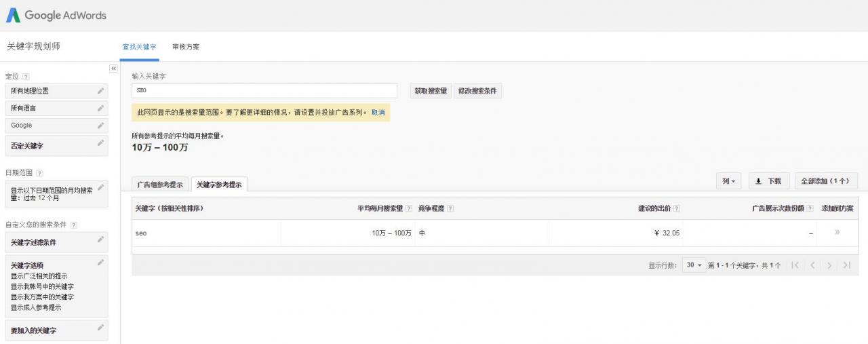Edit the 否定关键字 negative keywords
Image resolution: width=868 pixels, height=344 pixels.
pyautogui.click(x=100, y=143)
